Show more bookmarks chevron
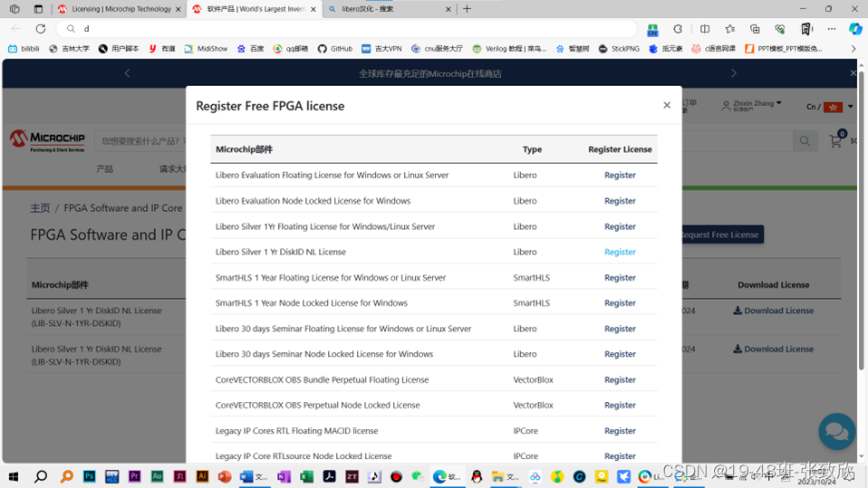The image size is (868, 488). pos(854,49)
